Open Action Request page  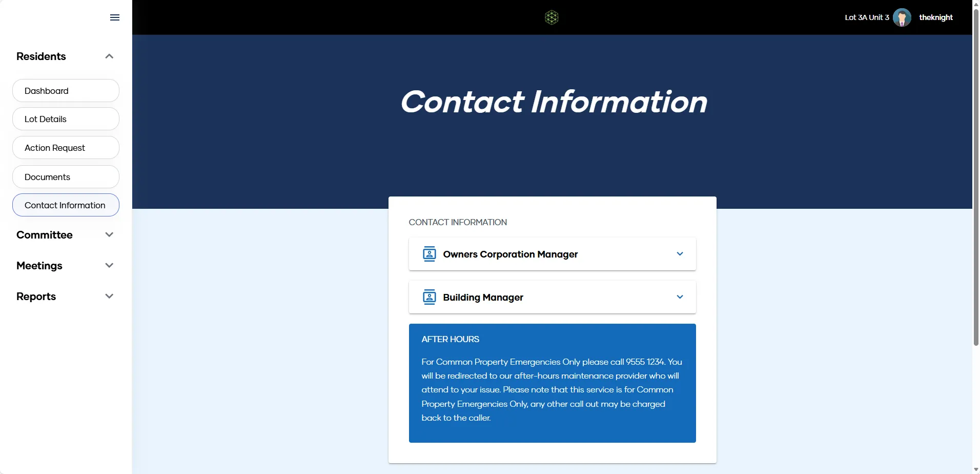(x=66, y=148)
